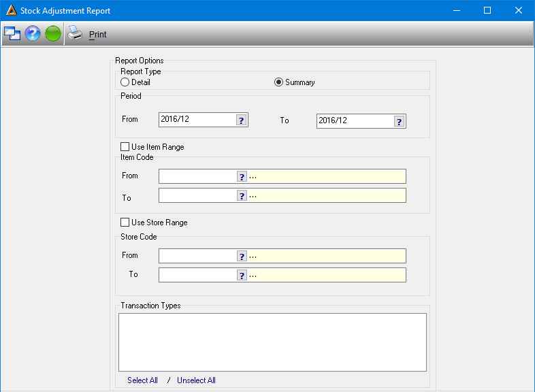Click the green circle toolbar icon

[x=53, y=33]
